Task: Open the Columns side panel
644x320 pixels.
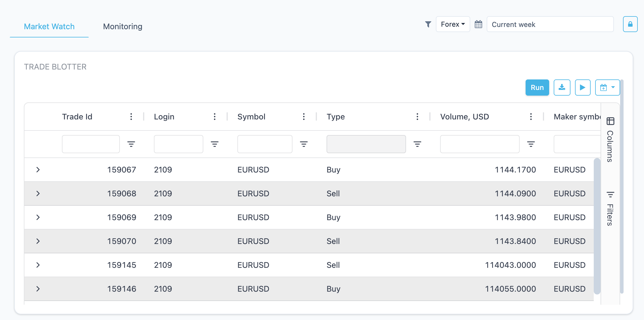Action: pos(610,139)
